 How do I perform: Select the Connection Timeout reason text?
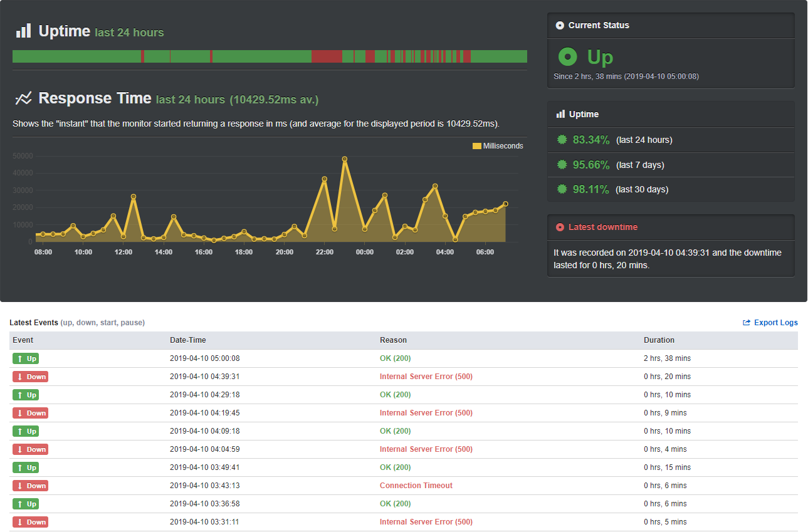tap(416, 486)
